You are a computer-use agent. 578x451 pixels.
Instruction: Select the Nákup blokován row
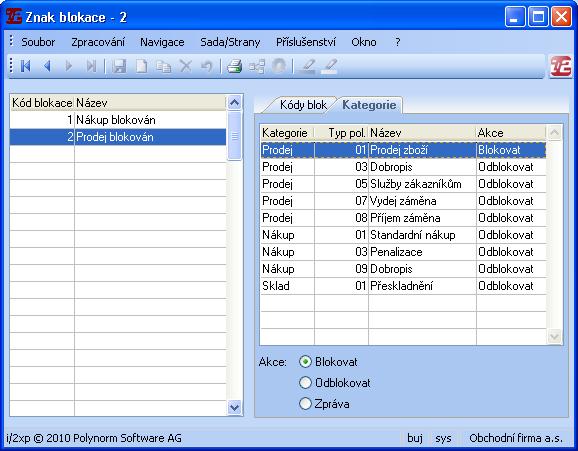tap(118, 120)
